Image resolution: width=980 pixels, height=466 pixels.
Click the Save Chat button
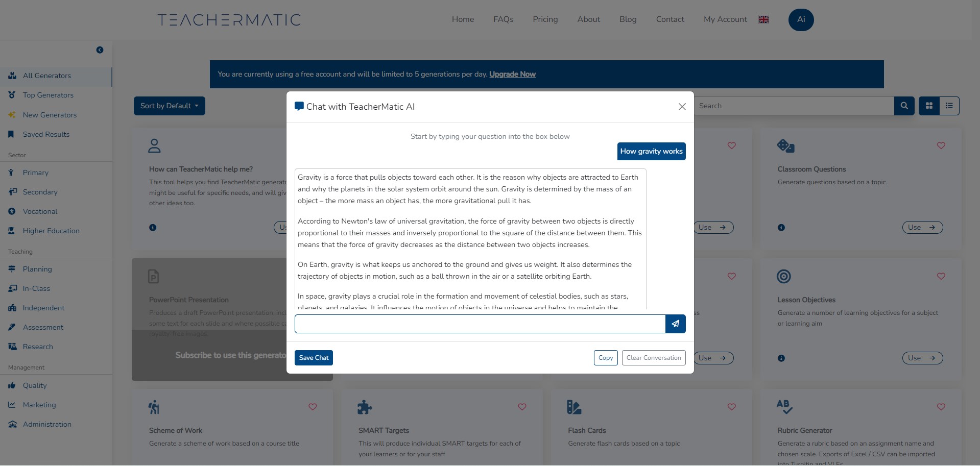pyautogui.click(x=314, y=358)
